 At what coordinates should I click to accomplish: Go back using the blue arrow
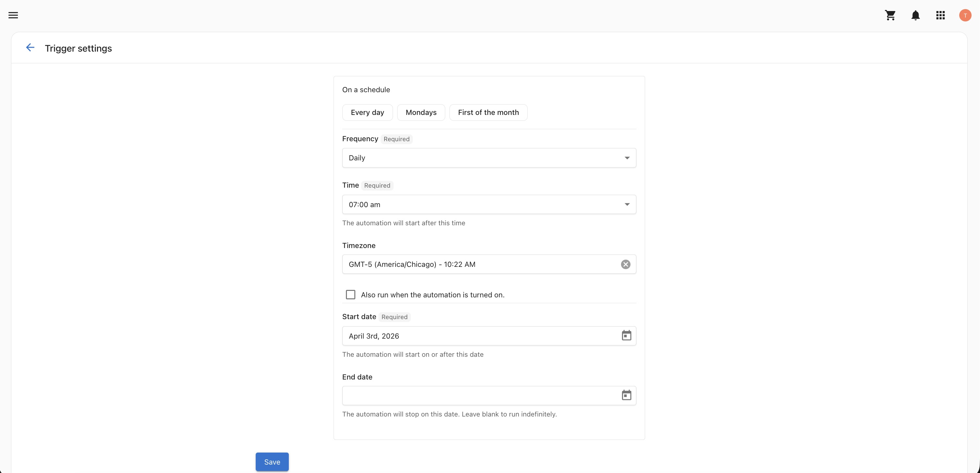coord(30,48)
